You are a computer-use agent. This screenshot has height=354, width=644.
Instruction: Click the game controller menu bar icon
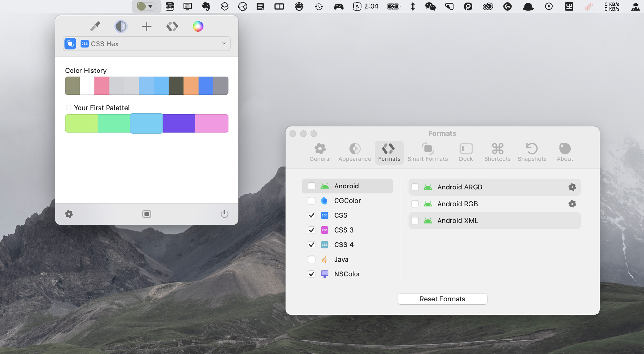tap(338, 6)
